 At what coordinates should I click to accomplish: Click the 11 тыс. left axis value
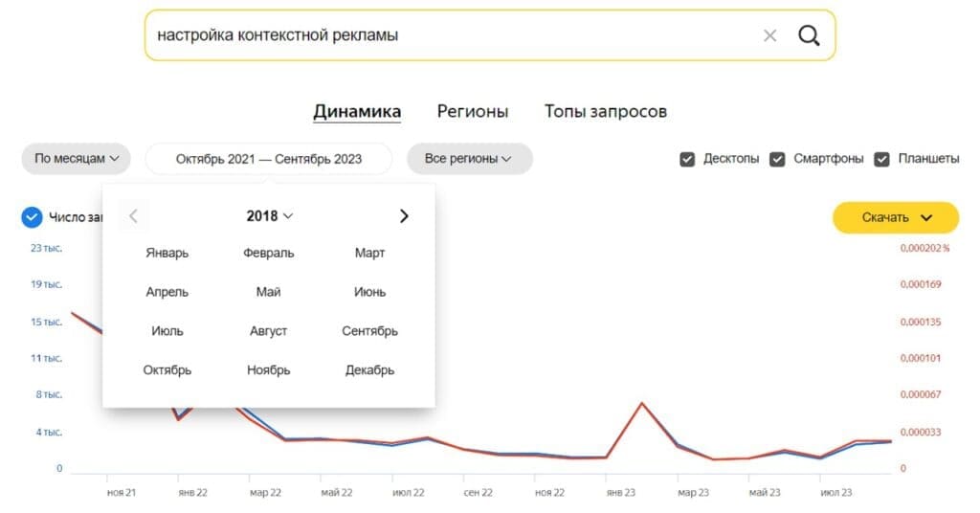click(x=46, y=358)
